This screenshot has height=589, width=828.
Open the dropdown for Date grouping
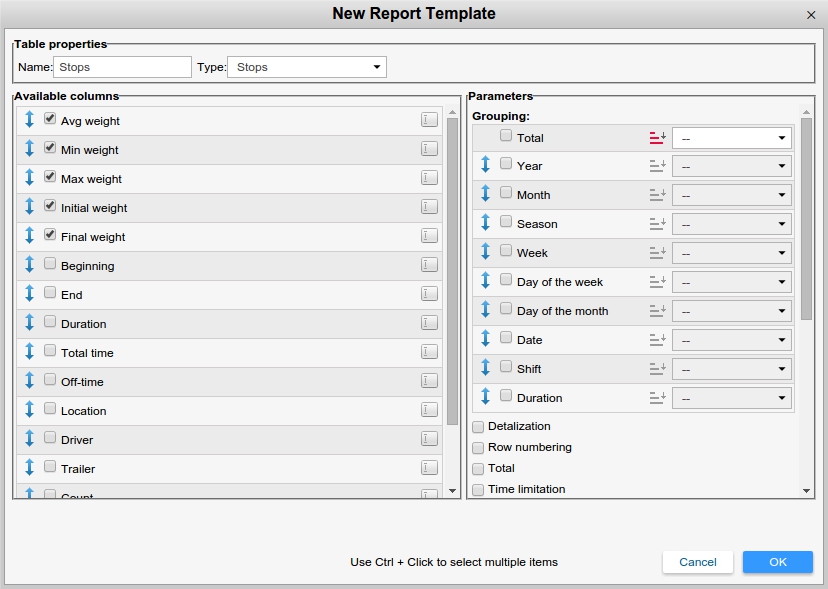[732, 340]
